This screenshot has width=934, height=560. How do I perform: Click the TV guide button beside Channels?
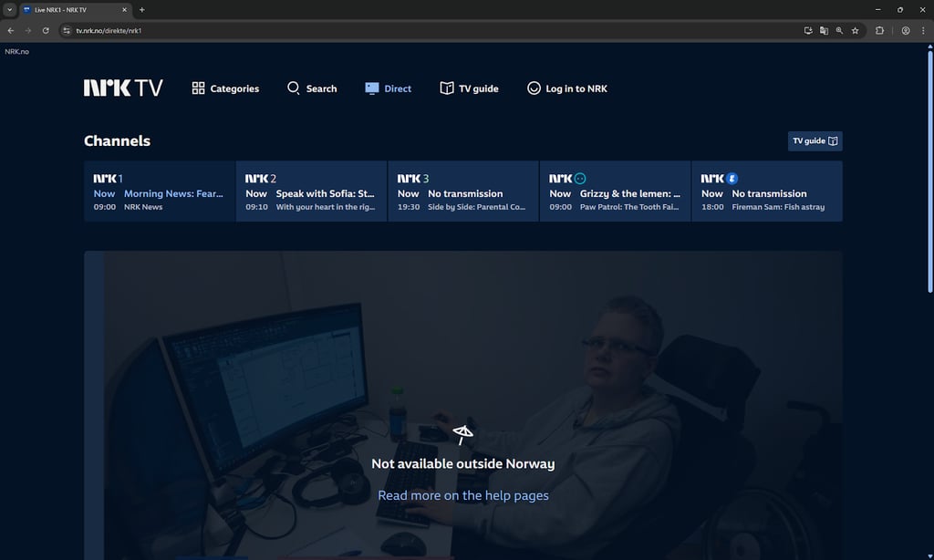[815, 141]
